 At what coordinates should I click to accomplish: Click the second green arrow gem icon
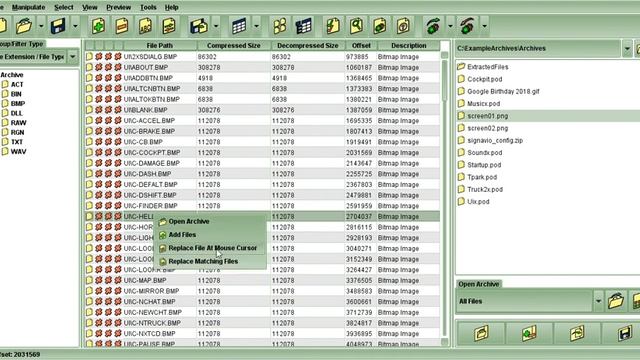click(x=467, y=26)
